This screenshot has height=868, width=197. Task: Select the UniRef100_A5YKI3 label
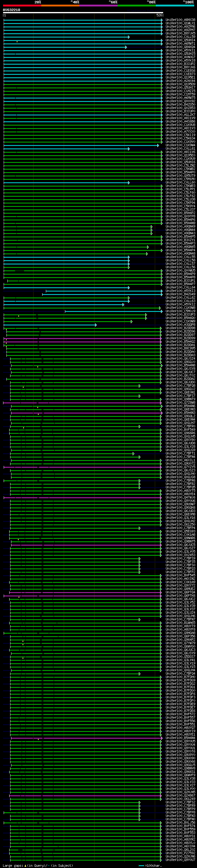(180, 291)
